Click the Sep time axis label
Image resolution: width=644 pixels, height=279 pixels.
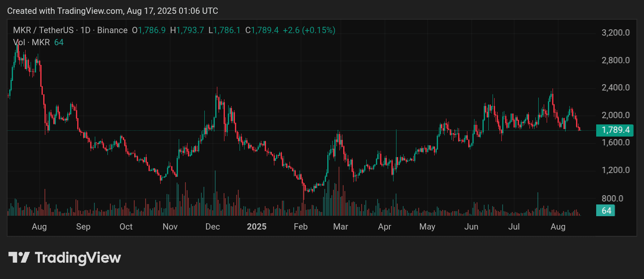[x=83, y=227]
